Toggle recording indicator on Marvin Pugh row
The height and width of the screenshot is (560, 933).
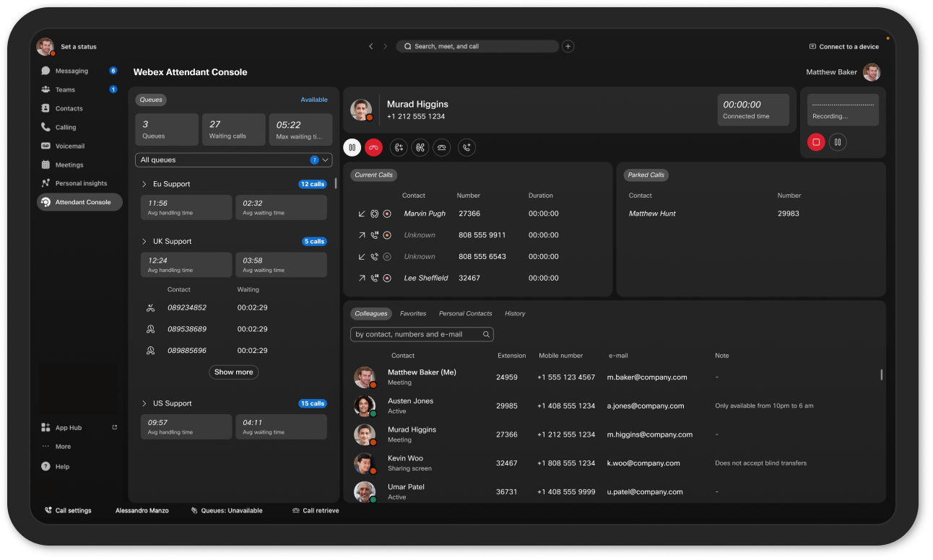pos(387,214)
